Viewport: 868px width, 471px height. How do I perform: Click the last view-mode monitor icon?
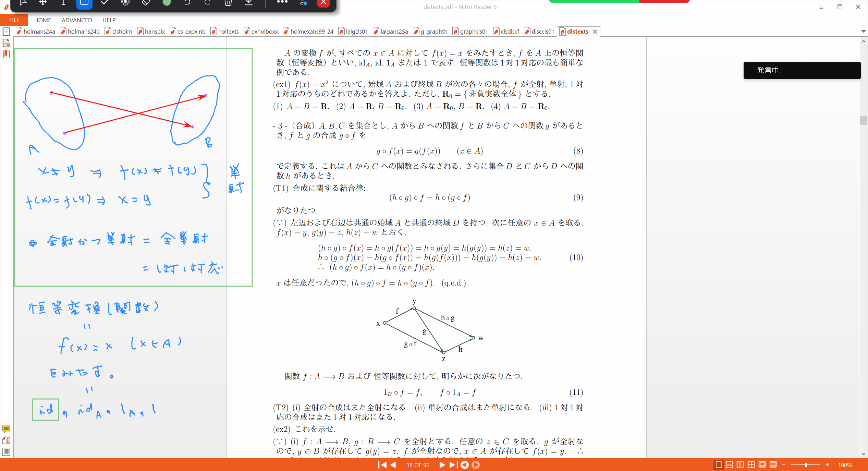tap(773, 465)
